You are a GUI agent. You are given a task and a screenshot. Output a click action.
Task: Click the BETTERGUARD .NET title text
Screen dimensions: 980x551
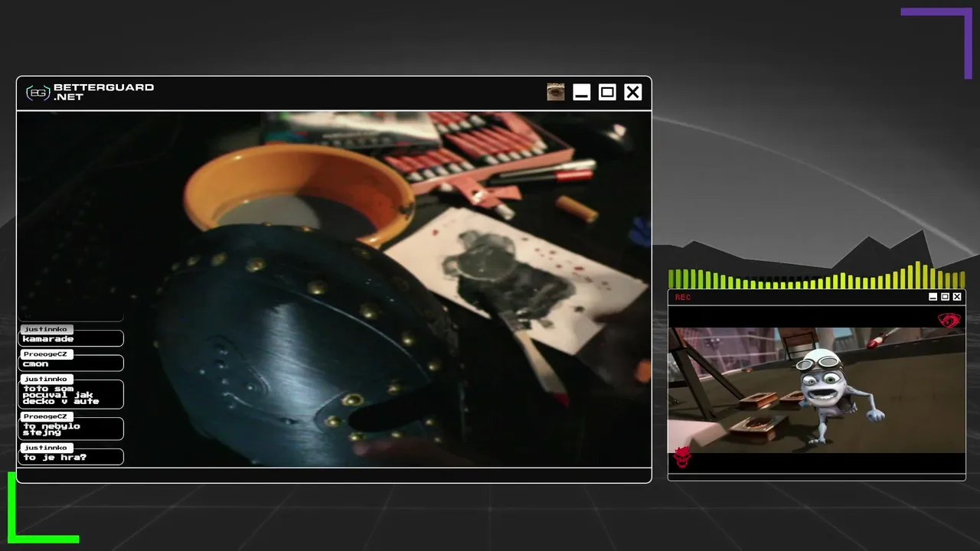(103, 93)
